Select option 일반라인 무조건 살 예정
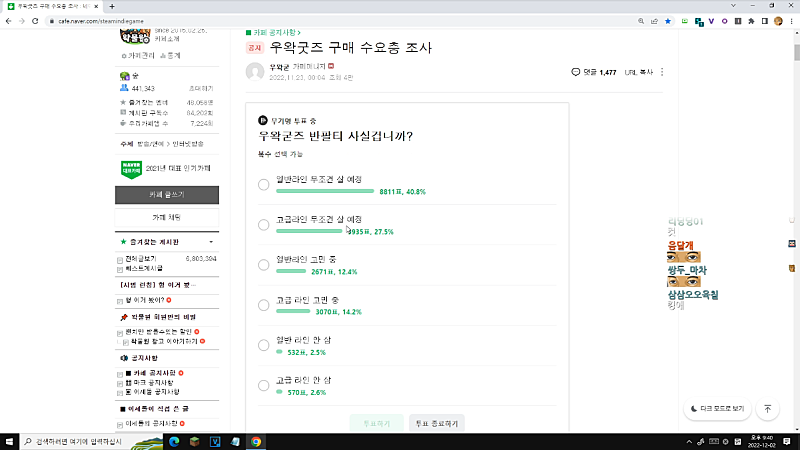Image resolution: width=800 pixels, height=450 pixels. pyautogui.click(x=263, y=185)
